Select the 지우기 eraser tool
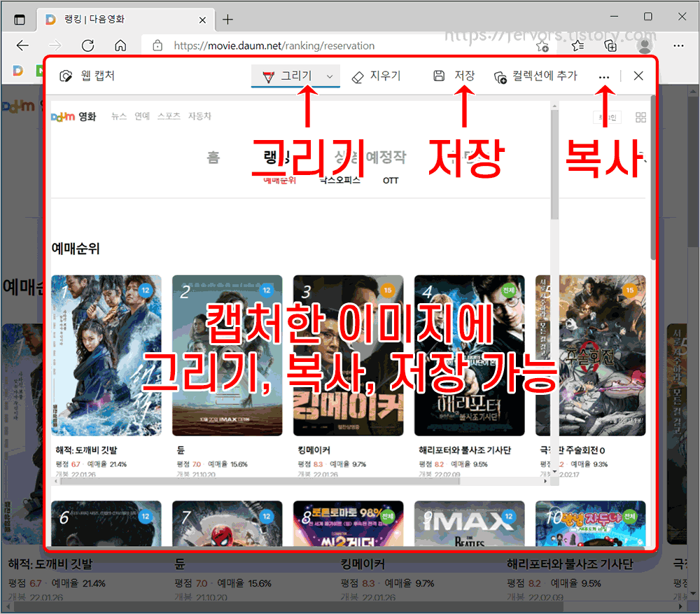 coord(377,76)
